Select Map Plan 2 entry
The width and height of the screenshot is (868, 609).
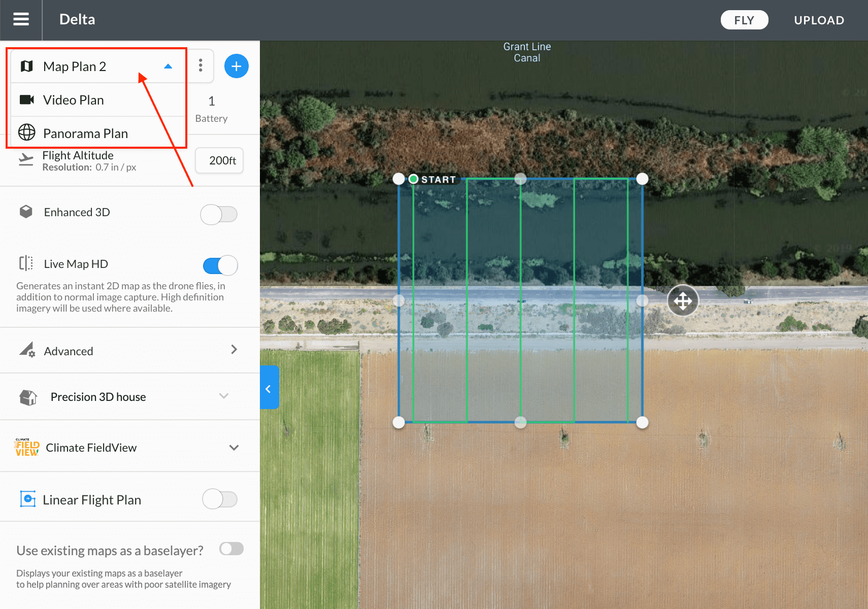tap(97, 66)
